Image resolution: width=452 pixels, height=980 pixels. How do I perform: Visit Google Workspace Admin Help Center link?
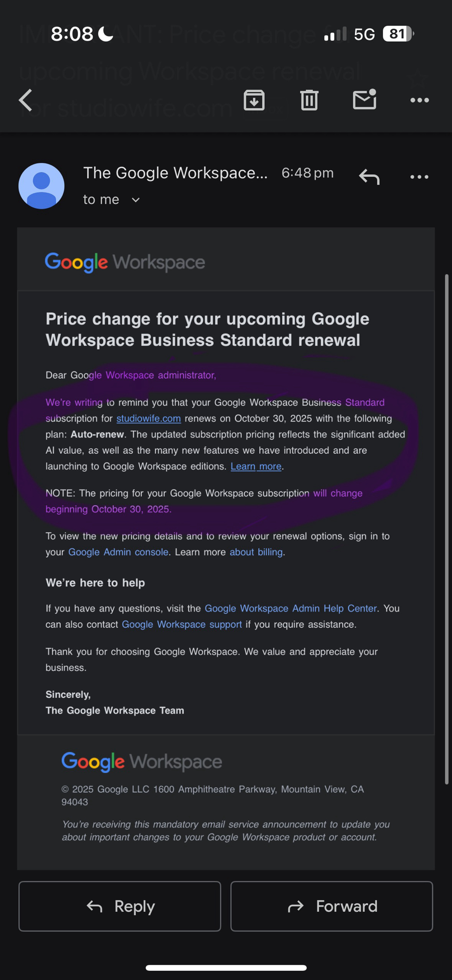(x=291, y=609)
